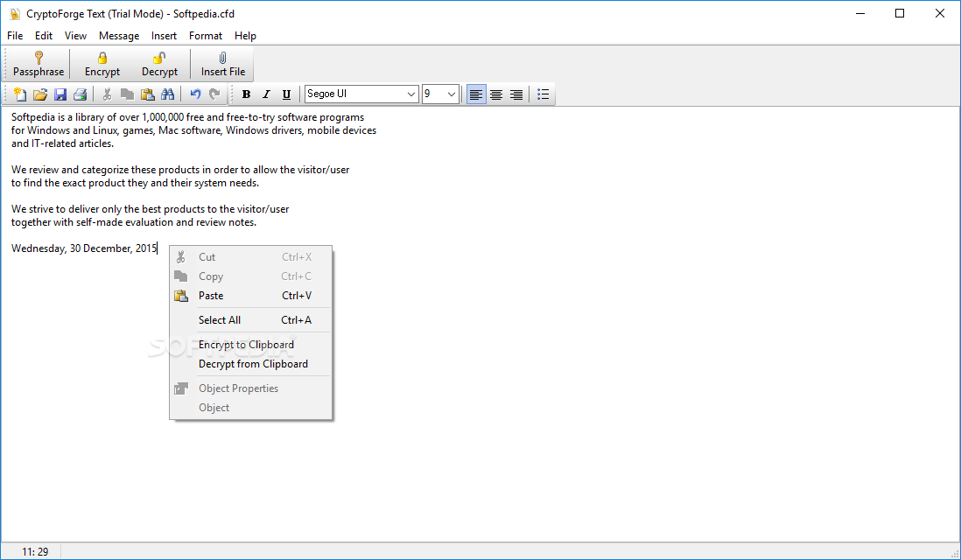The width and height of the screenshot is (961, 560).
Task: Undo the last action with blue arrow
Action: click(x=195, y=94)
